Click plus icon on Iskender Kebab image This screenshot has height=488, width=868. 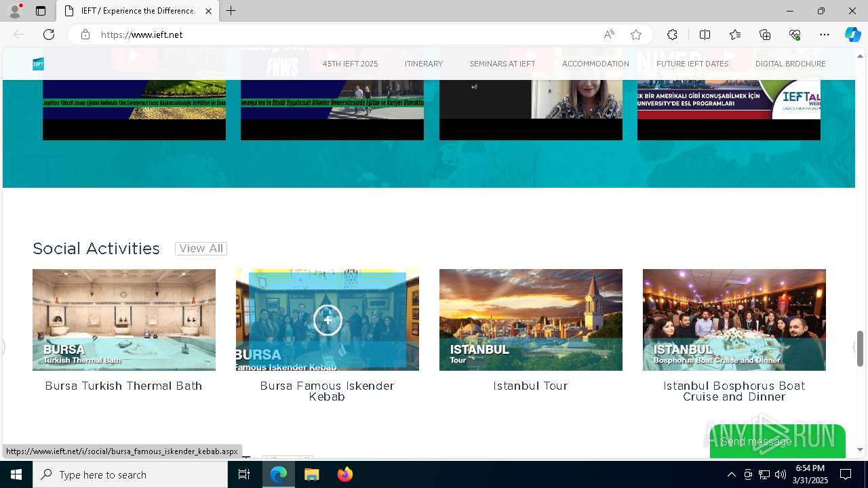pyautogui.click(x=328, y=321)
